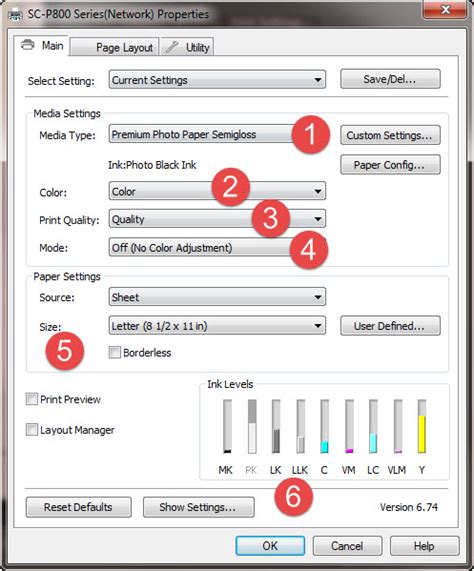
Task: Open Paper Config... dialog
Action: 390,165
